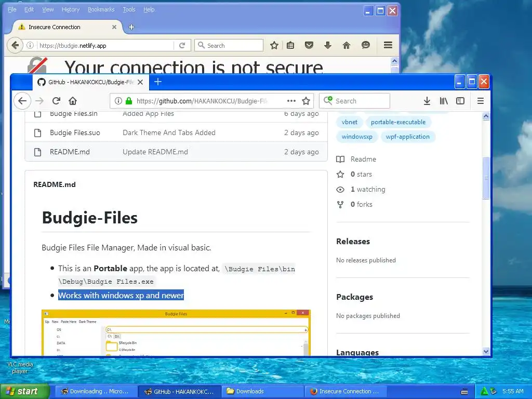Screen dimensions: 532x399
Task: Show bookmarks list in Insecure Connection window
Action: (290, 45)
